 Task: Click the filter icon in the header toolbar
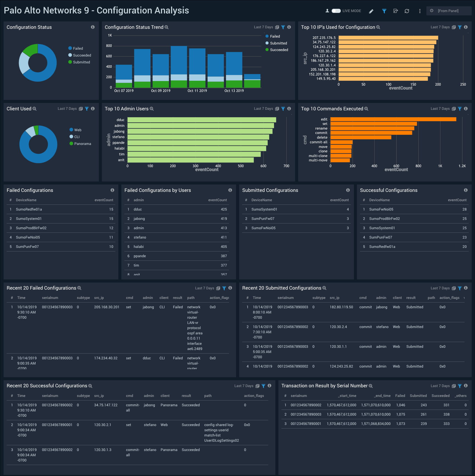384,11
